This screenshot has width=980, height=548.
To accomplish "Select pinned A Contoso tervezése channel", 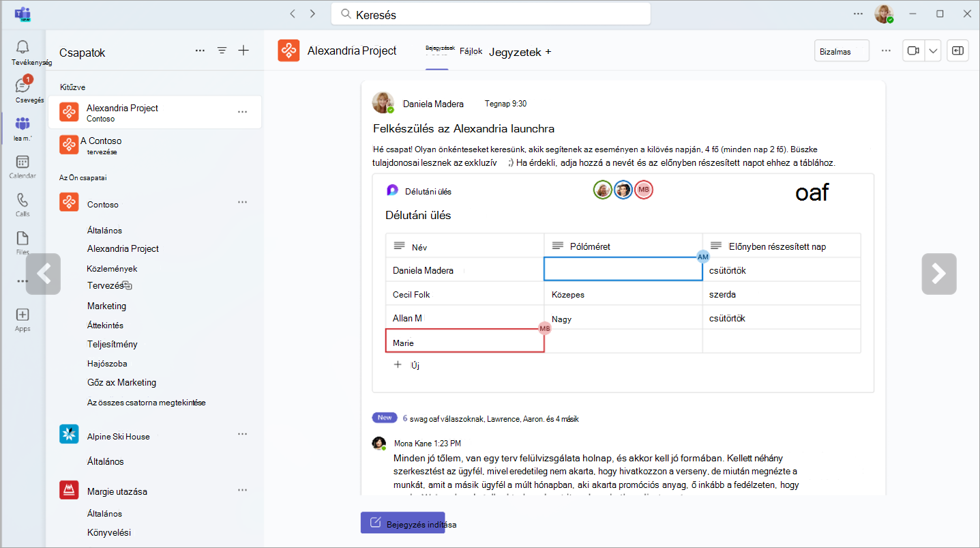I will [155, 145].
